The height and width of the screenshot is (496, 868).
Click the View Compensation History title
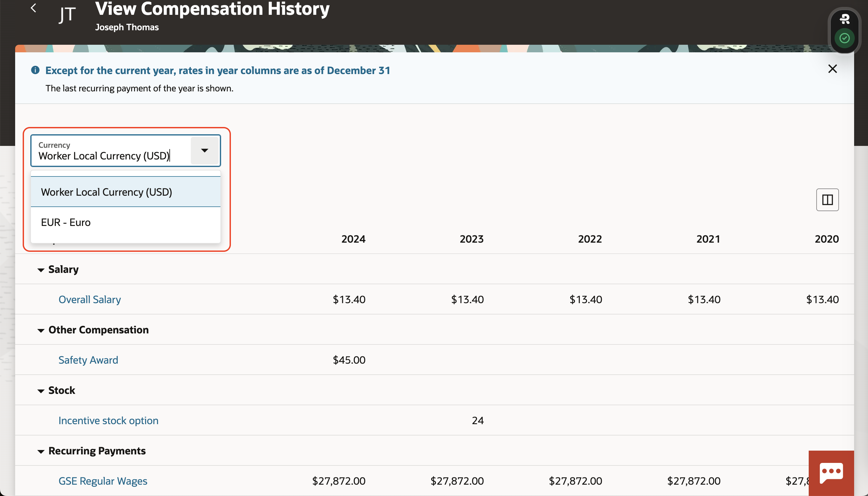212,9
